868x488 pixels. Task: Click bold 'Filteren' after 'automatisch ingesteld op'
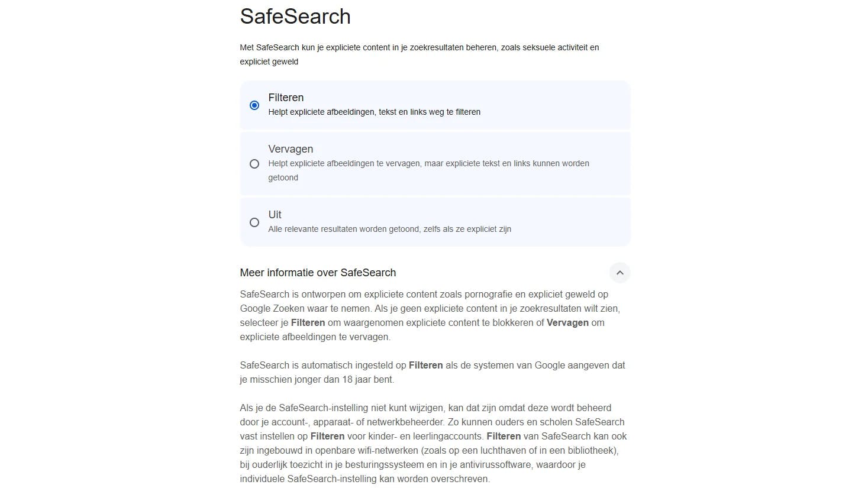tap(425, 366)
